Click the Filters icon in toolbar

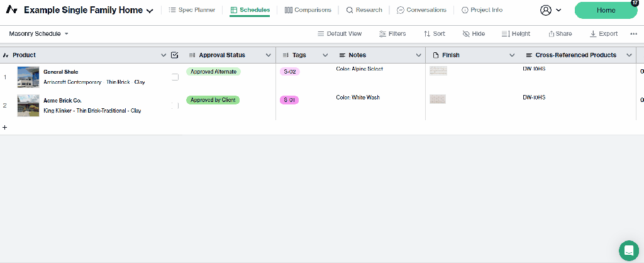coord(382,34)
